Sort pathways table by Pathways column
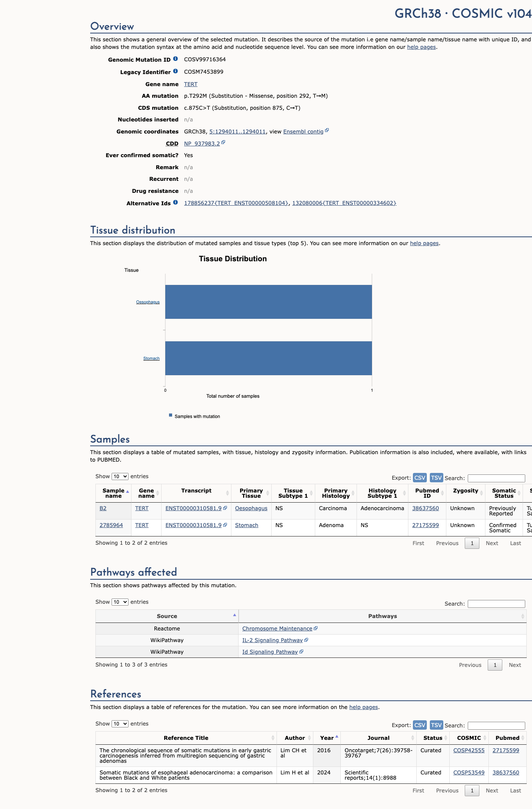532x809 pixels. click(x=382, y=616)
